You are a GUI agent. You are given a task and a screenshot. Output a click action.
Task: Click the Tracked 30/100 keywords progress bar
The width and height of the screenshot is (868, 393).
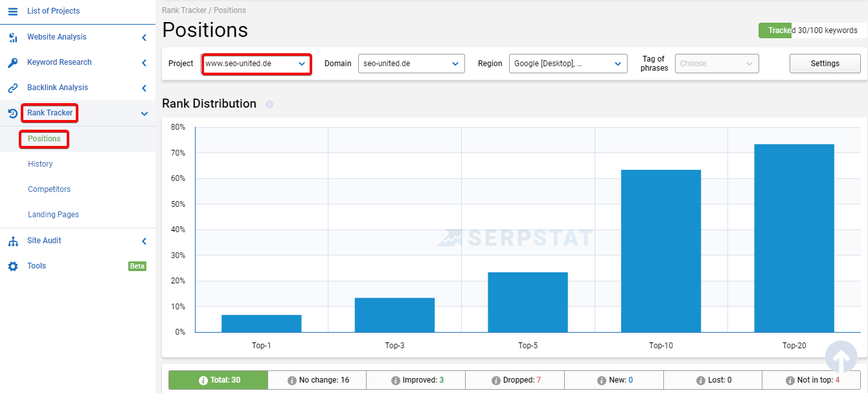pos(812,30)
